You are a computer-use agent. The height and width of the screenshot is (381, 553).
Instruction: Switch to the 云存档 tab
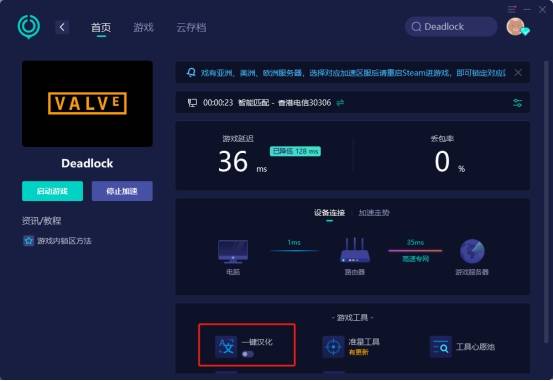click(192, 27)
